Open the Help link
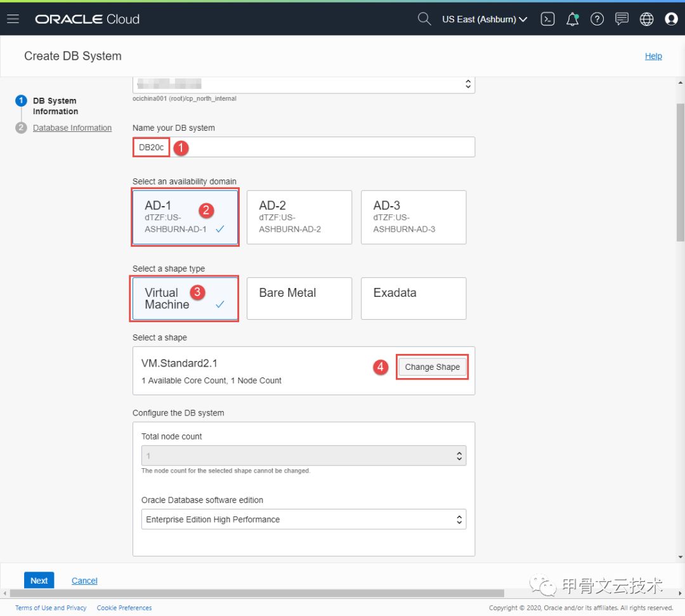This screenshot has width=685, height=616. point(653,56)
